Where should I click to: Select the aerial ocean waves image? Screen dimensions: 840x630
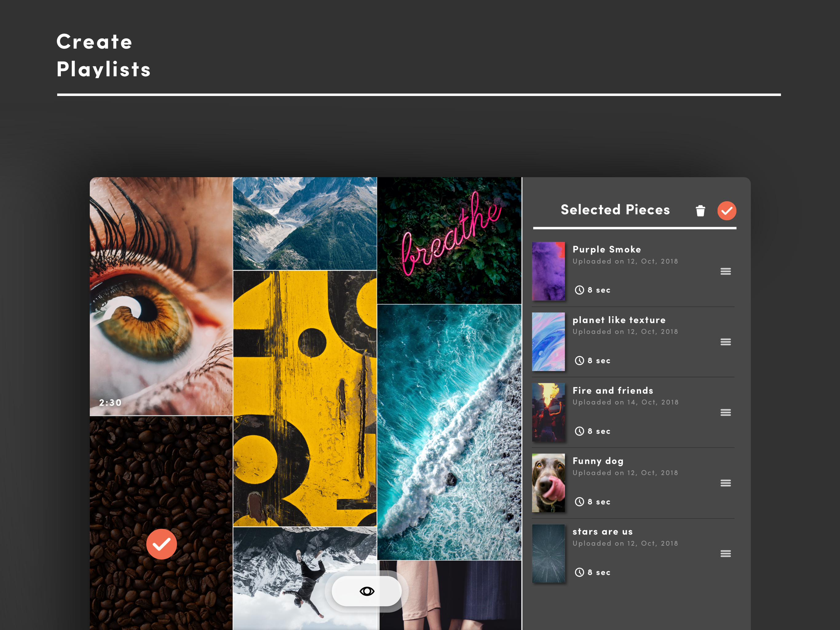pyautogui.click(x=449, y=432)
